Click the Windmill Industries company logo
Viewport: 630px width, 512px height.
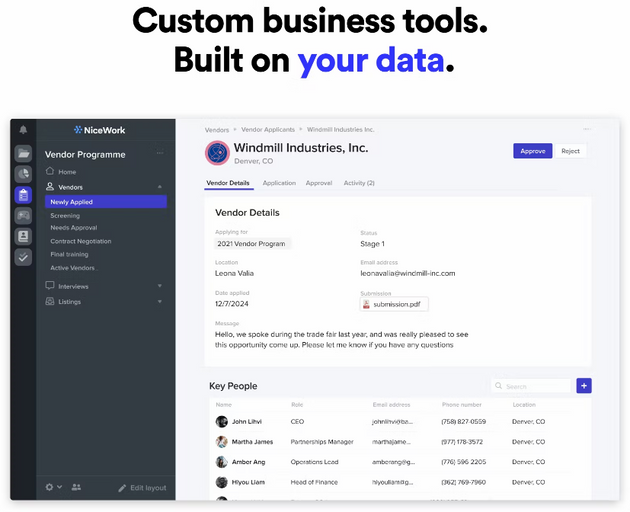217,153
